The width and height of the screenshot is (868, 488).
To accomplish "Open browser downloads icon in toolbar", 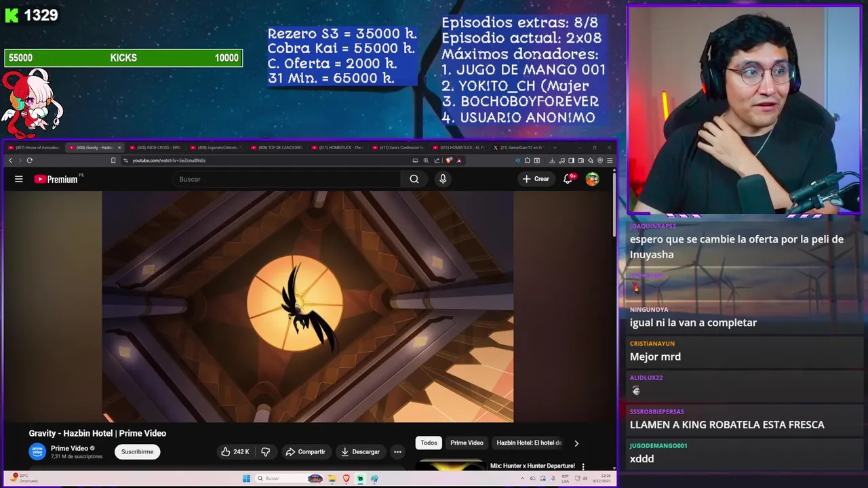I will [552, 161].
